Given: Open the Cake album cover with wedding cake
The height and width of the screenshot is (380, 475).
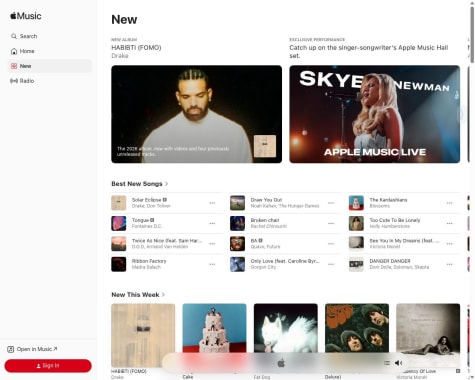Looking at the screenshot, I should pos(214,328).
